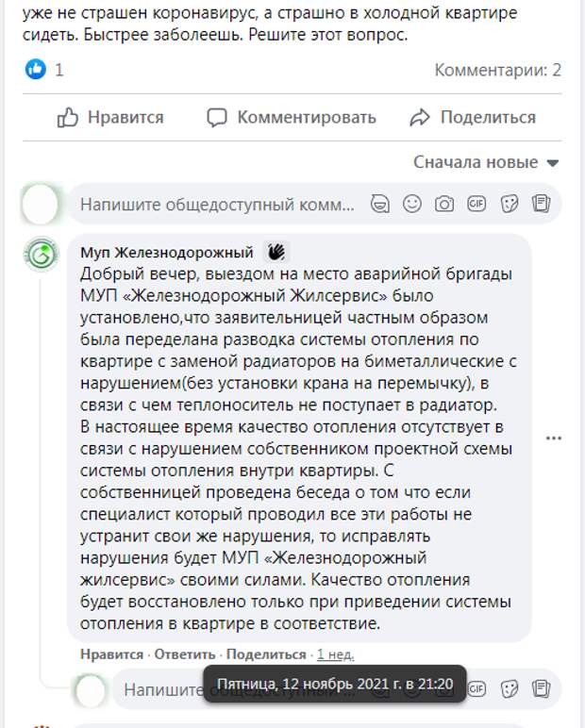The width and height of the screenshot is (585, 728).
Task: Open the avatar sticker picker in comment box
Action: point(380,204)
